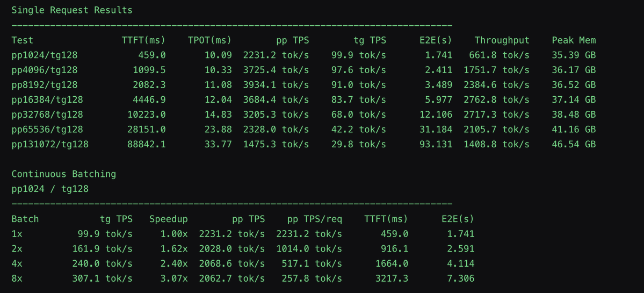The width and height of the screenshot is (644, 293).
Task: Select the 'Single Request Results' heading
Action: (x=72, y=10)
